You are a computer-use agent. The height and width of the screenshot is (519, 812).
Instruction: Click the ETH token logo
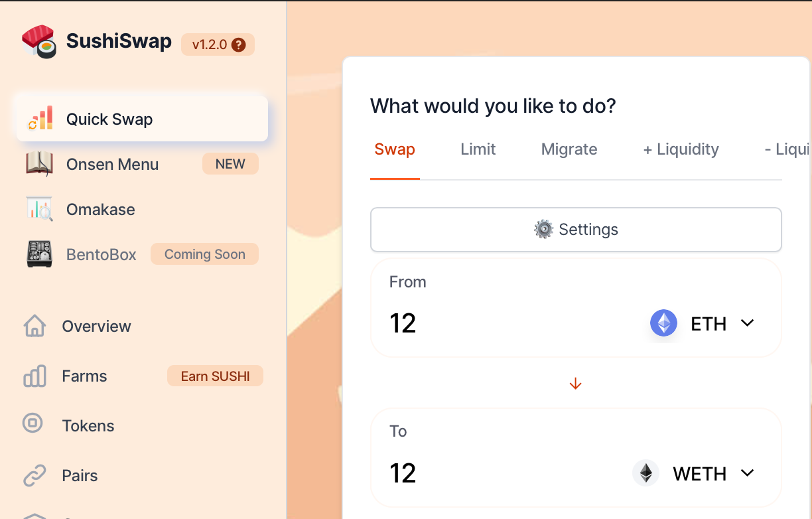coord(663,323)
